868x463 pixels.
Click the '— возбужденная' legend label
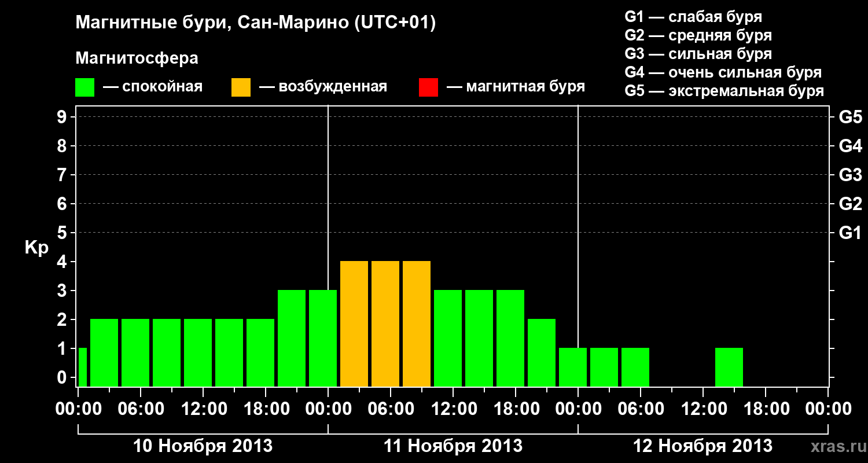coord(323,87)
